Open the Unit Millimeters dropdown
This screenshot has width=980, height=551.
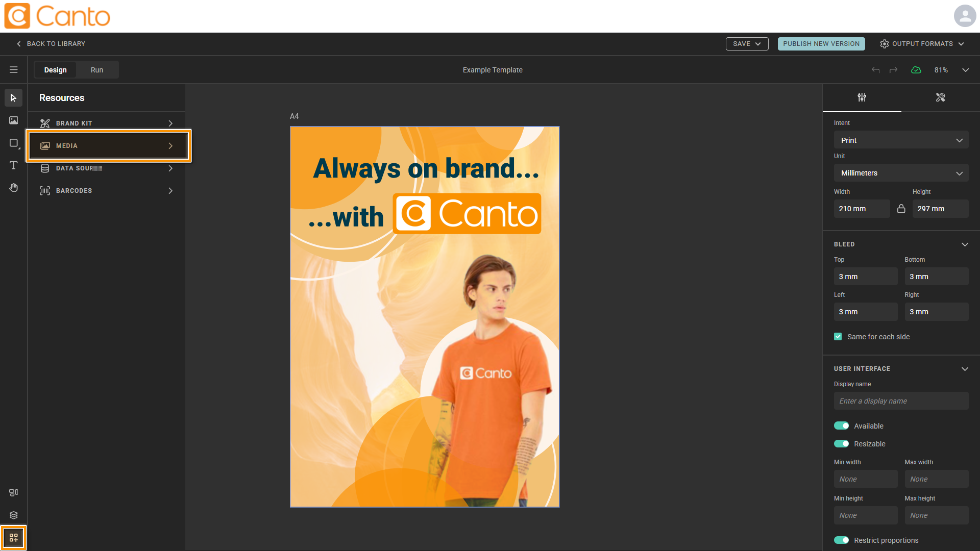[901, 173]
